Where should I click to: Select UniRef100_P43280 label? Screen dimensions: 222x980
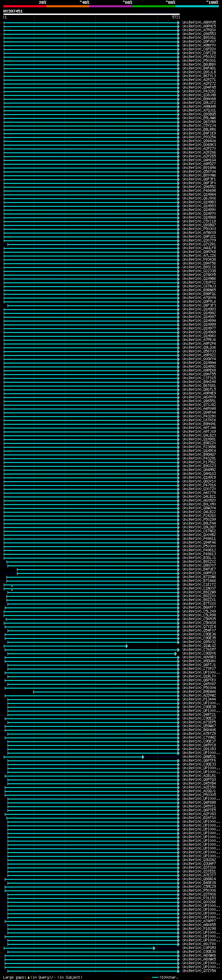199,416
